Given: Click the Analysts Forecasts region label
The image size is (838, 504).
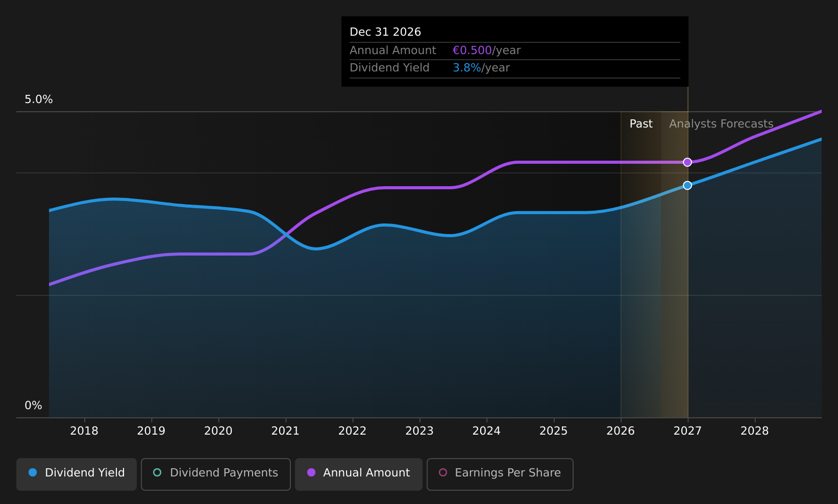Looking at the screenshot, I should (721, 124).
